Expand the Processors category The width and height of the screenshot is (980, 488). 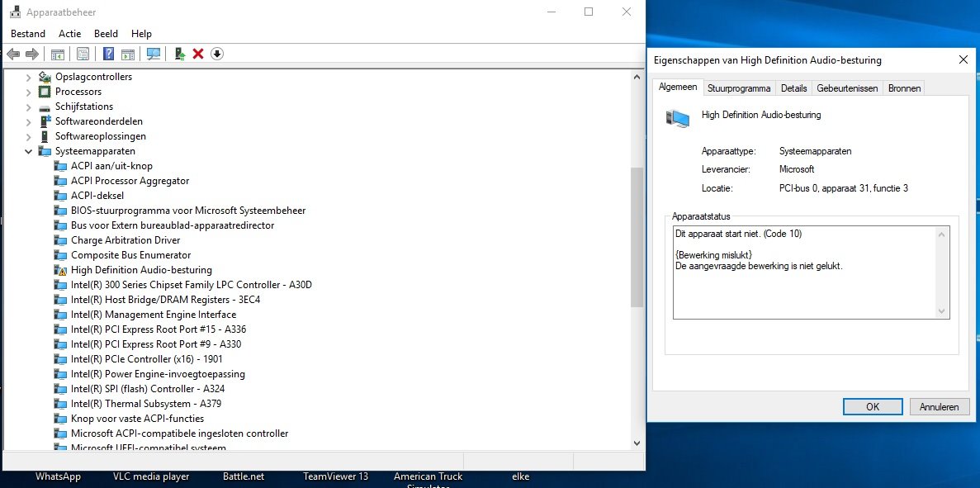point(28,92)
